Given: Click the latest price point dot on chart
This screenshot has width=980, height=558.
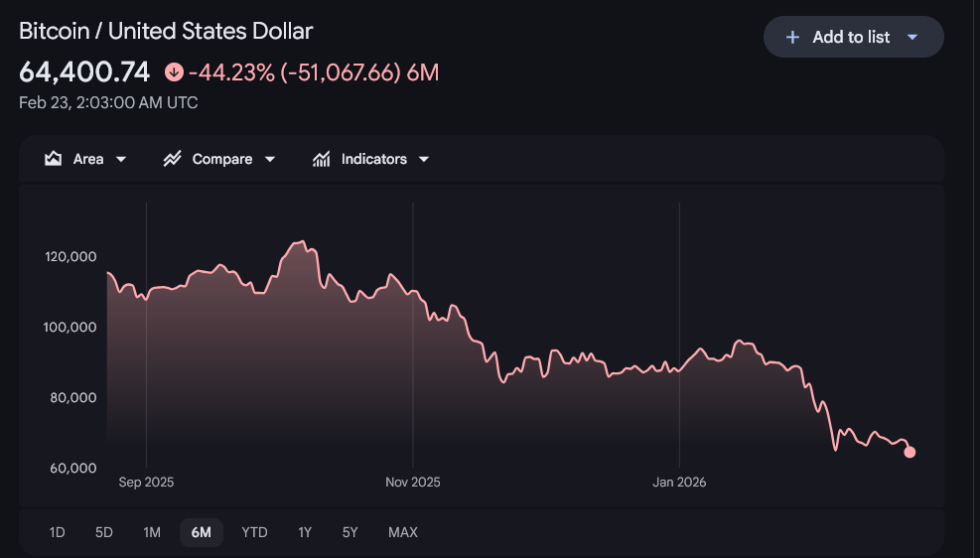Looking at the screenshot, I should click(910, 452).
